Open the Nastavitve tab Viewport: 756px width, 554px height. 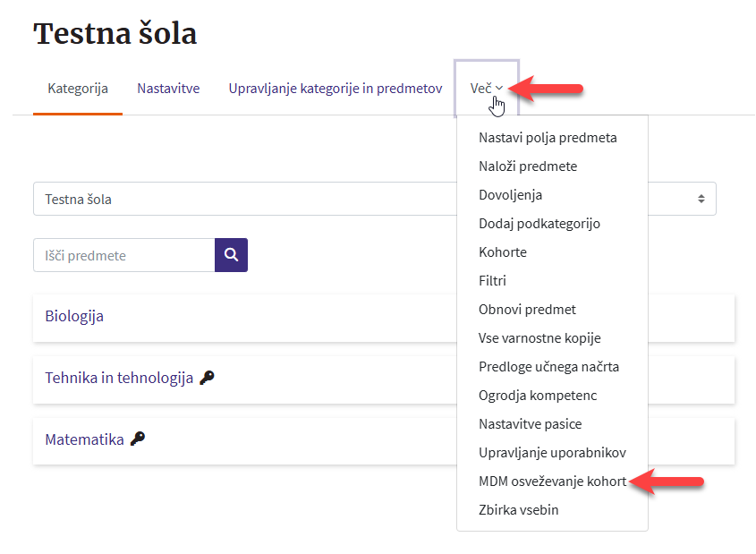[168, 89]
